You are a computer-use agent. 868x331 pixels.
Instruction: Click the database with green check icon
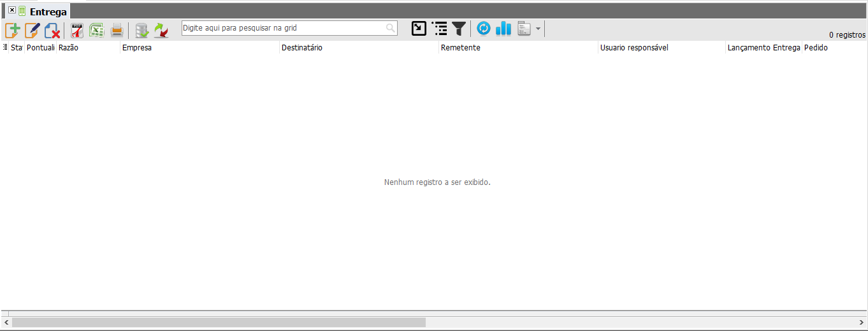141,29
